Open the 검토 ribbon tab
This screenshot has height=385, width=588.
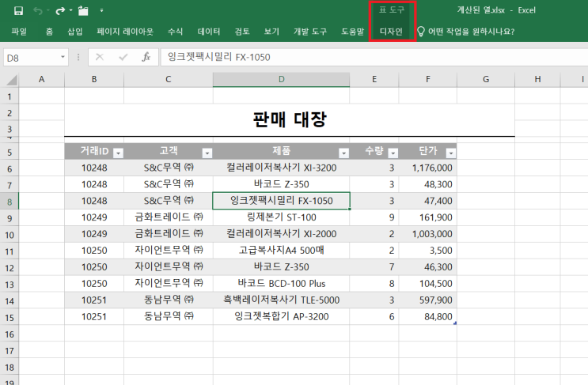pyautogui.click(x=242, y=32)
